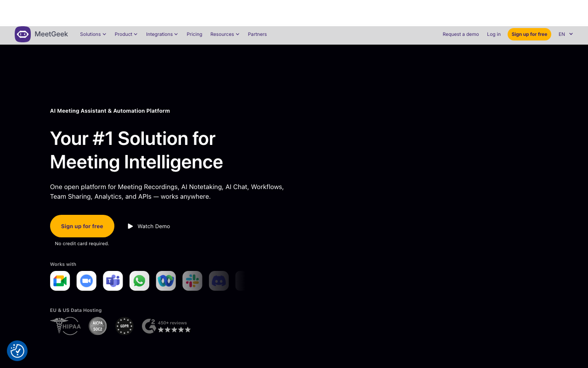Select Partners in the navigation bar
The width and height of the screenshot is (588, 368).
pyautogui.click(x=257, y=34)
